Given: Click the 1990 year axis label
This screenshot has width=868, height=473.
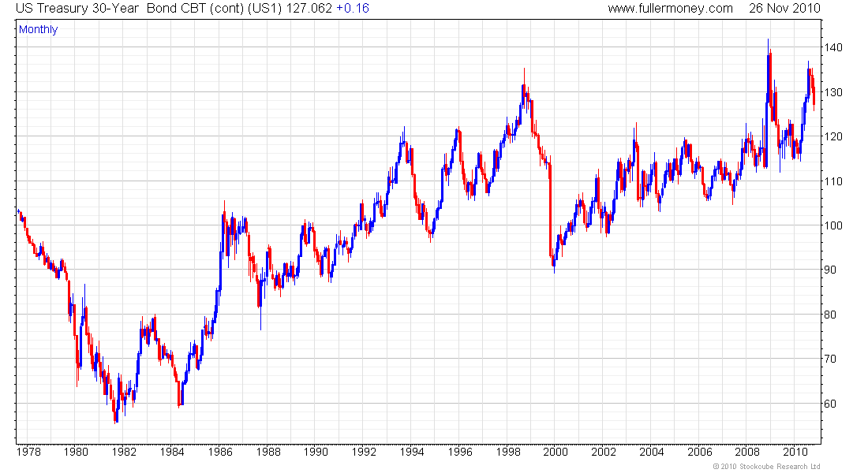Looking at the screenshot, I should click(x=316, y=452).
